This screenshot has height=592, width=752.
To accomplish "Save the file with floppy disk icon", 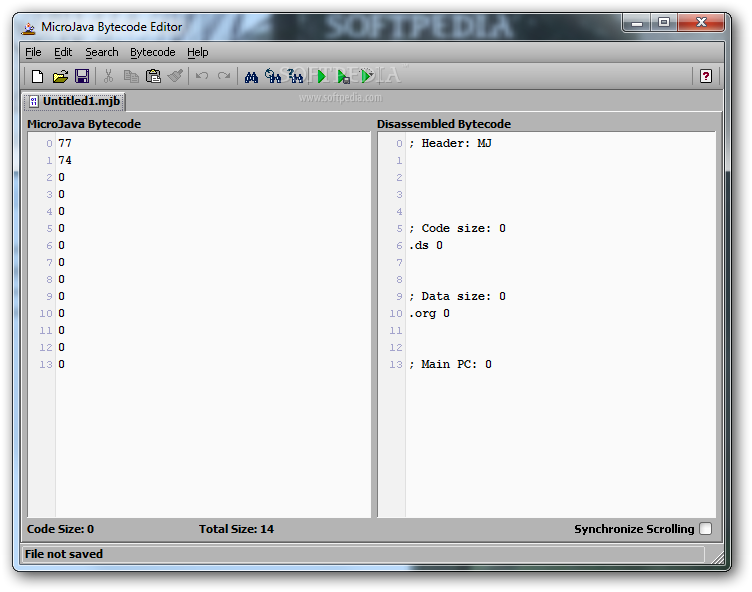I will pos(82,76).
